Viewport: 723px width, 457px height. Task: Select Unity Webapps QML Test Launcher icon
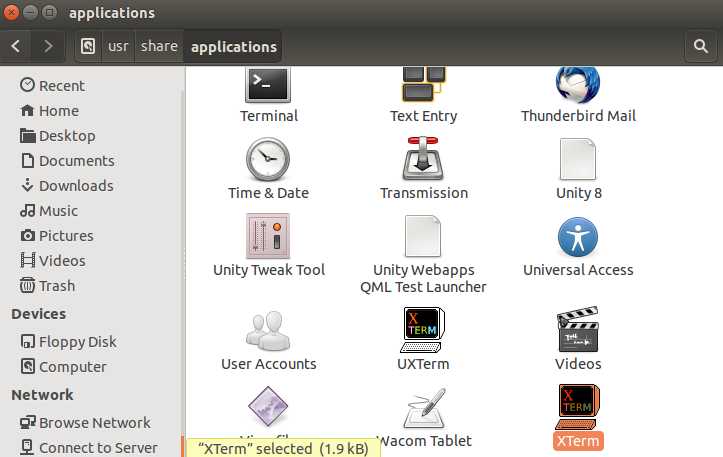click(x=423, y=236)
